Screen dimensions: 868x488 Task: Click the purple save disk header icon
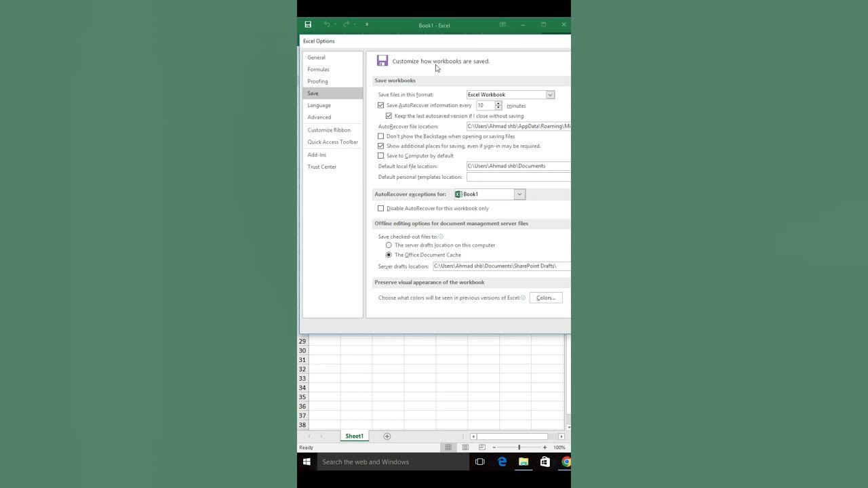pyautogui.click(x=382, y=61)
